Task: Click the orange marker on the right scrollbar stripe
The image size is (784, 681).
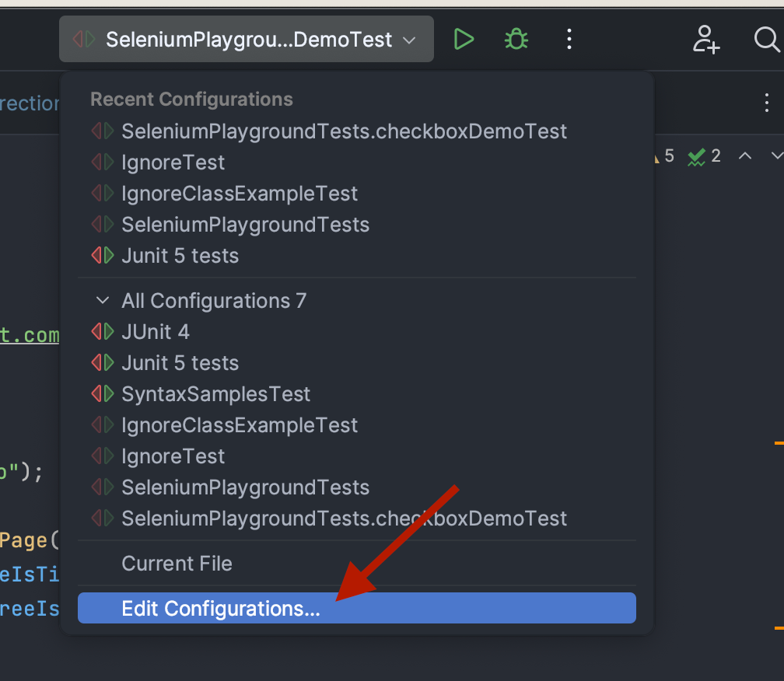Action: [x=780, y=443]
